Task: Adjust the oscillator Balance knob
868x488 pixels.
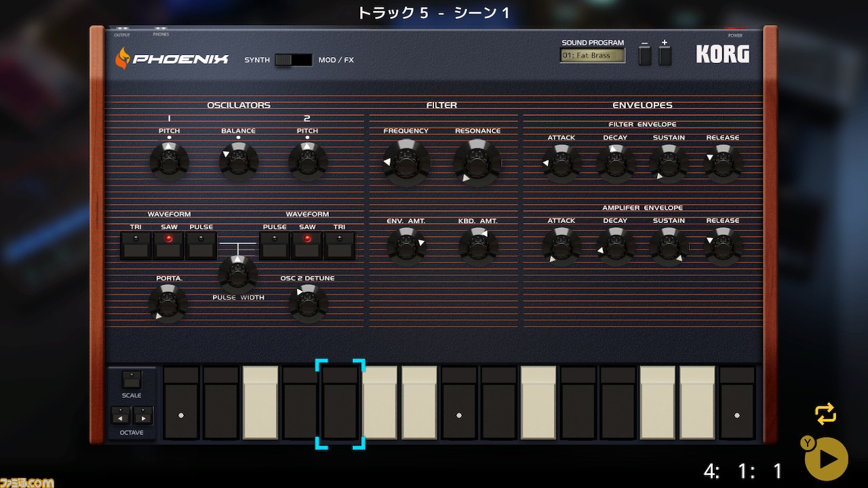Action: pos(239,161)
